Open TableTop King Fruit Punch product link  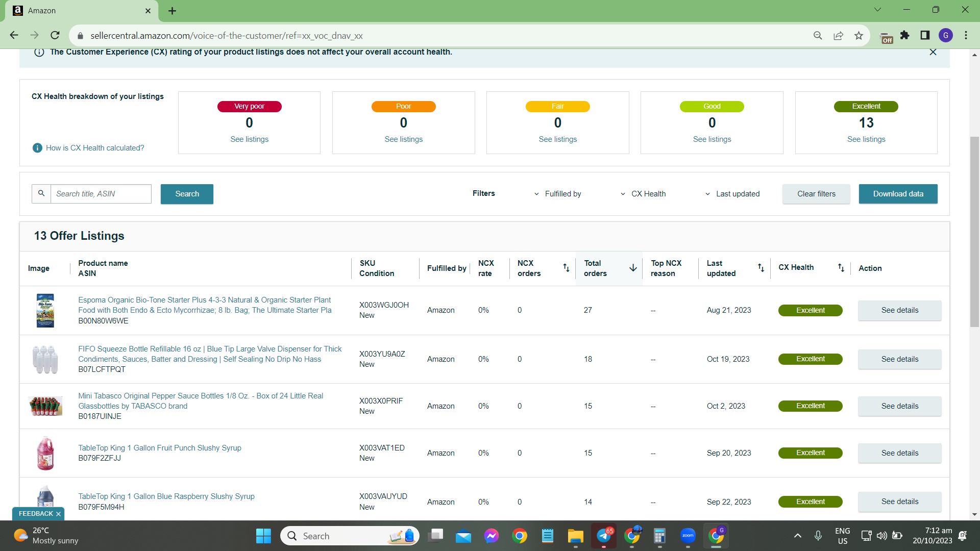pos(160,448)
